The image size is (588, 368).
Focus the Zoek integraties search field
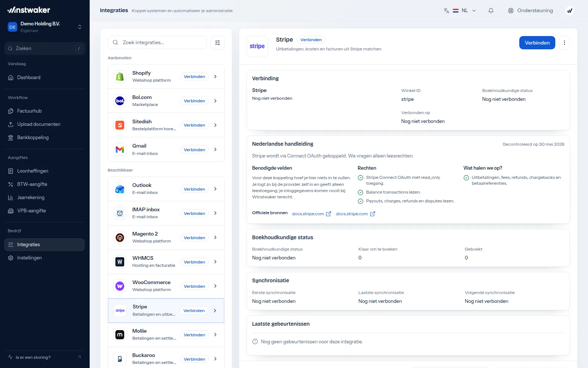coord(157,43)
